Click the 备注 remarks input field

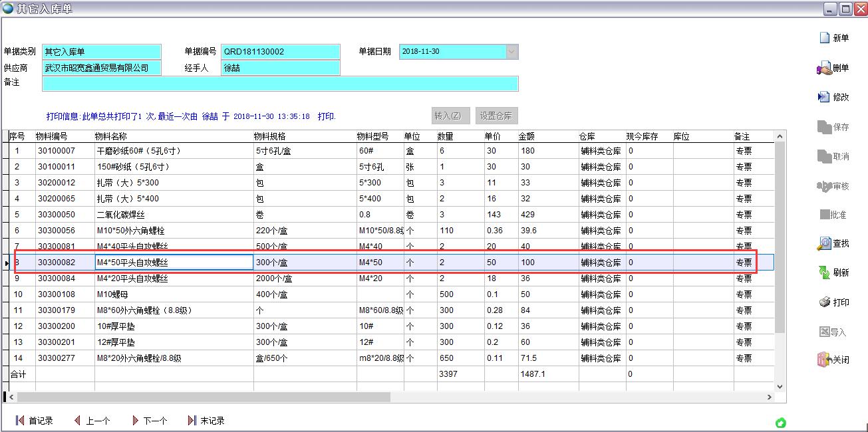(x=279, y=83)
